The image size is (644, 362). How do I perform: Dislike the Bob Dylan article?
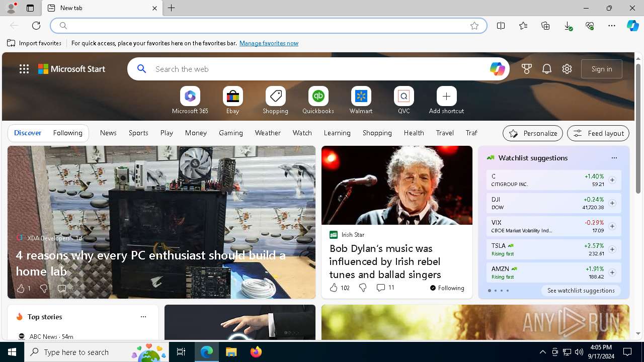click(363, 288)
